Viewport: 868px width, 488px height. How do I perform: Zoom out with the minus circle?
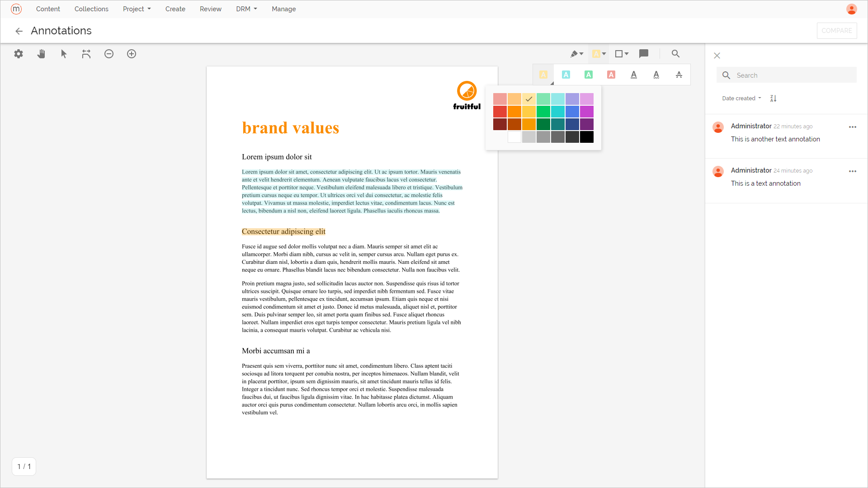point(109,54)
